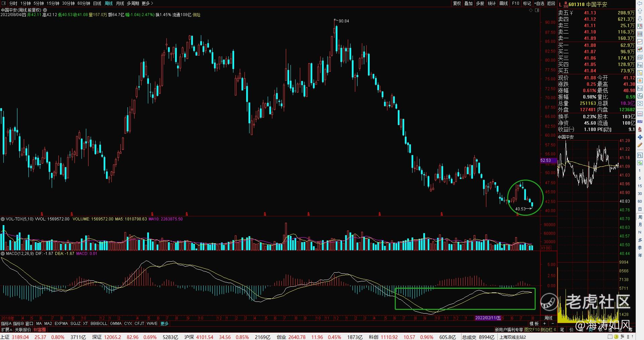
Task: Open the 图文F10 link
Action: 532,330
